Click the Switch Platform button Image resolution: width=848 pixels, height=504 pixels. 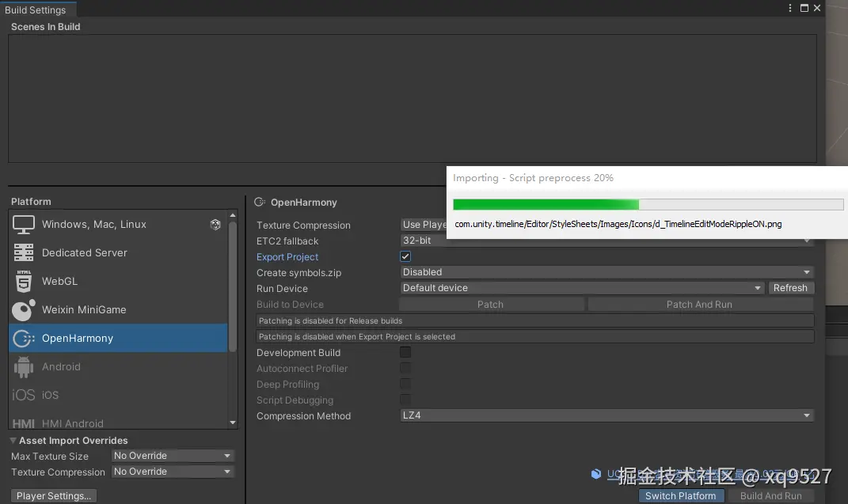(681, 495)
